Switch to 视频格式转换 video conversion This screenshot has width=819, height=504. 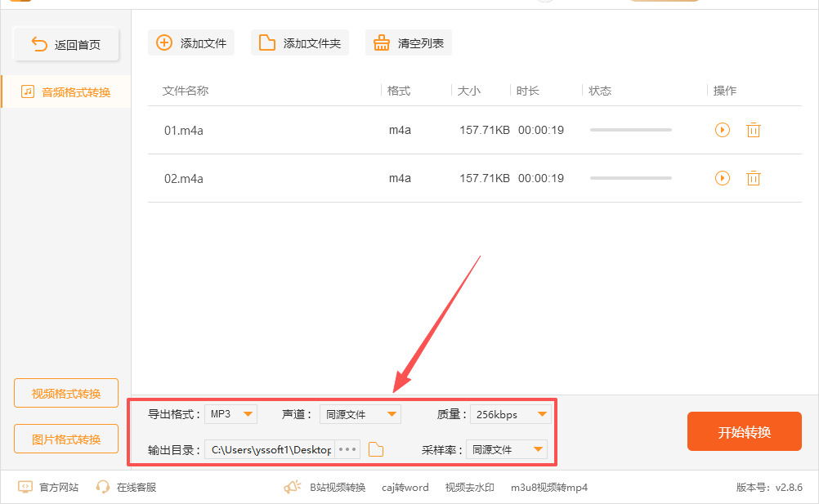[x=66, y=394]
